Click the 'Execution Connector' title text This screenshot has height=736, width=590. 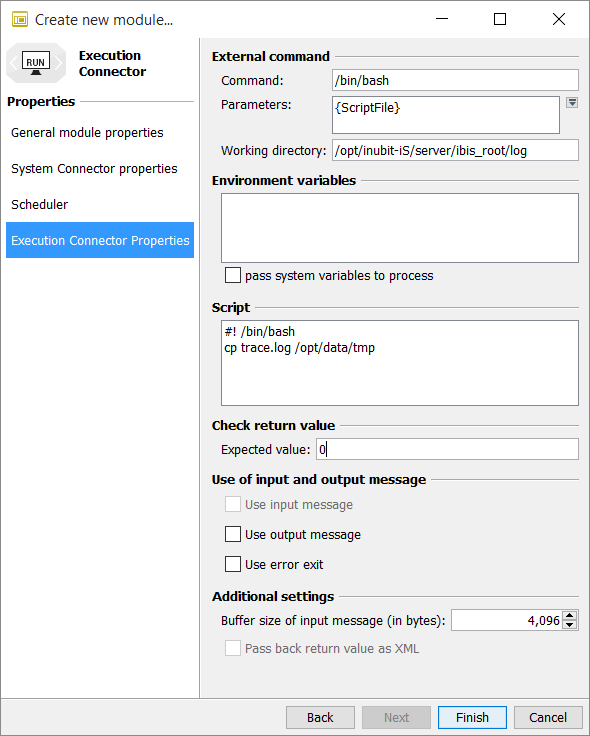coord(112,63)
